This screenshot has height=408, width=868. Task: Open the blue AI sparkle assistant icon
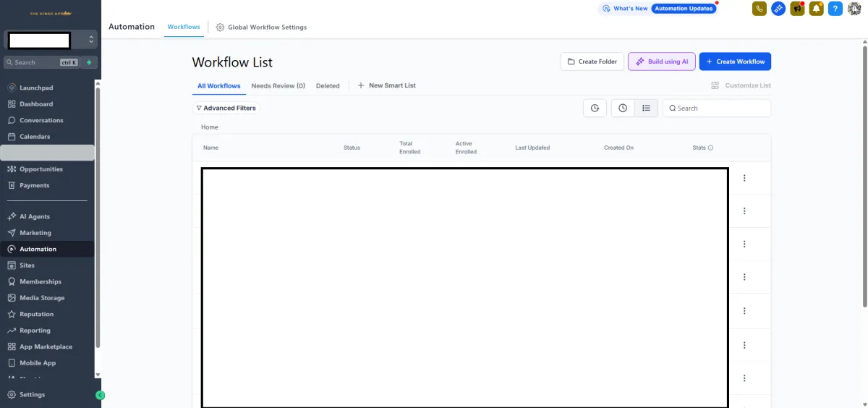tap(778, 9)
